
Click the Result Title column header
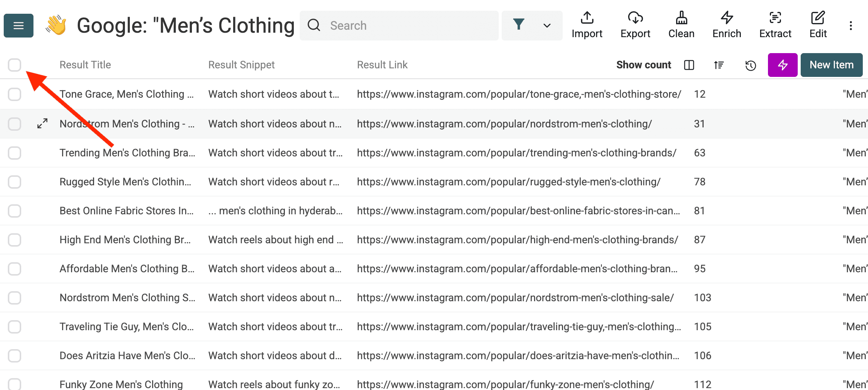tap(85, 65)
